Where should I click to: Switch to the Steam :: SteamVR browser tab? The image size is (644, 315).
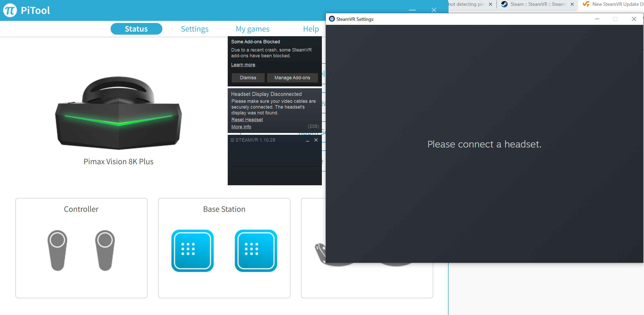pyautogui.click(x=538, y=4)
